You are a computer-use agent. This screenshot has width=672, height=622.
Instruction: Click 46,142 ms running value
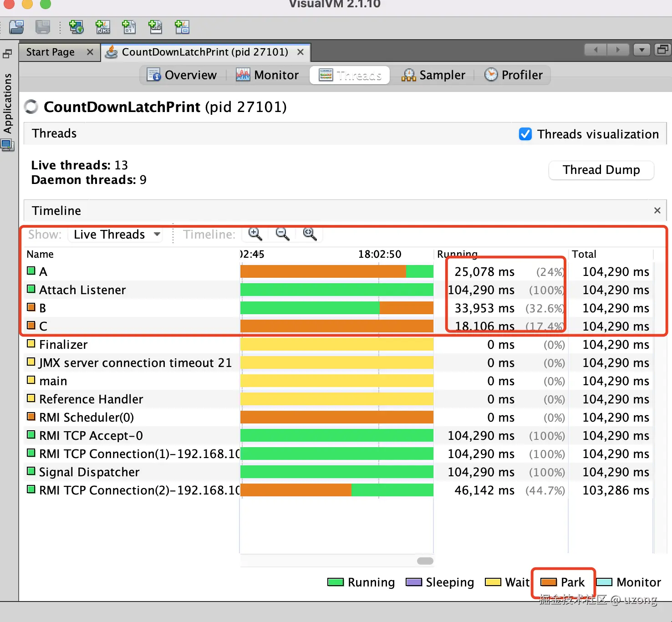pos(484,490)
